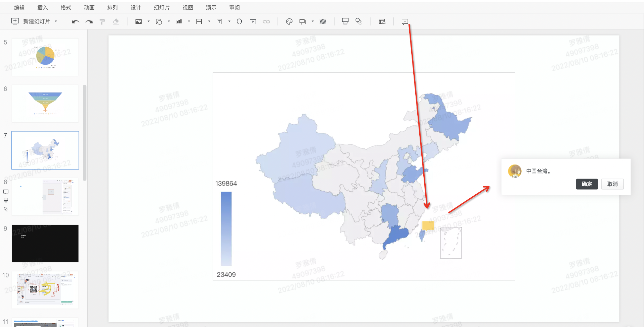Screen dimensions: 644x327
Task: Cancel the comment with 取消
Action: click(x=612, y=184)
